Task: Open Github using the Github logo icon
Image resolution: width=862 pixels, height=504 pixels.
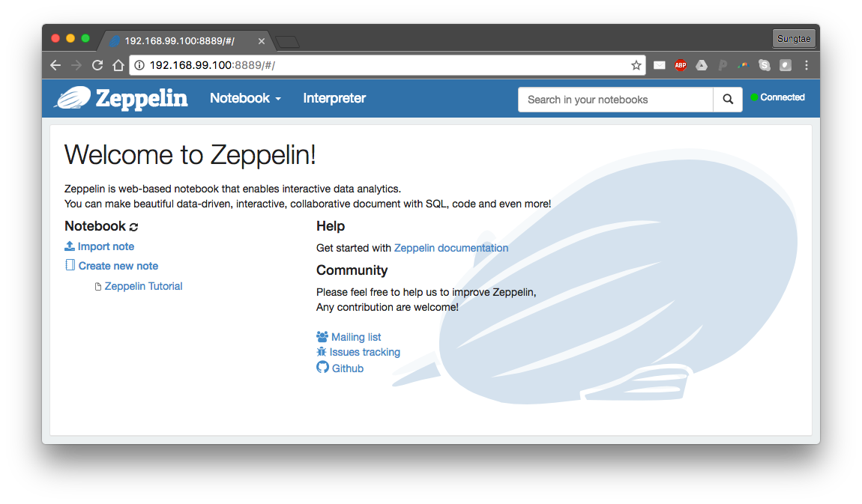Action: tap(322, 368)
